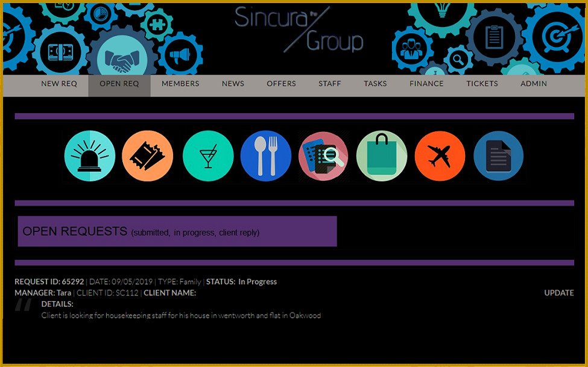This screenshot has height=367, width=588.
Task: Select the document search magnifier category
Action: click(x=323, y=155)
